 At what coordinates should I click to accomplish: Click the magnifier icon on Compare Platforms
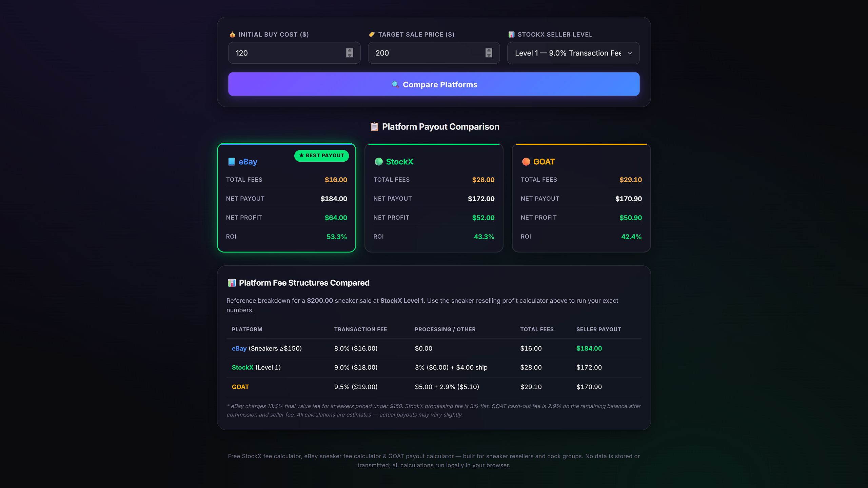(395, 84)
